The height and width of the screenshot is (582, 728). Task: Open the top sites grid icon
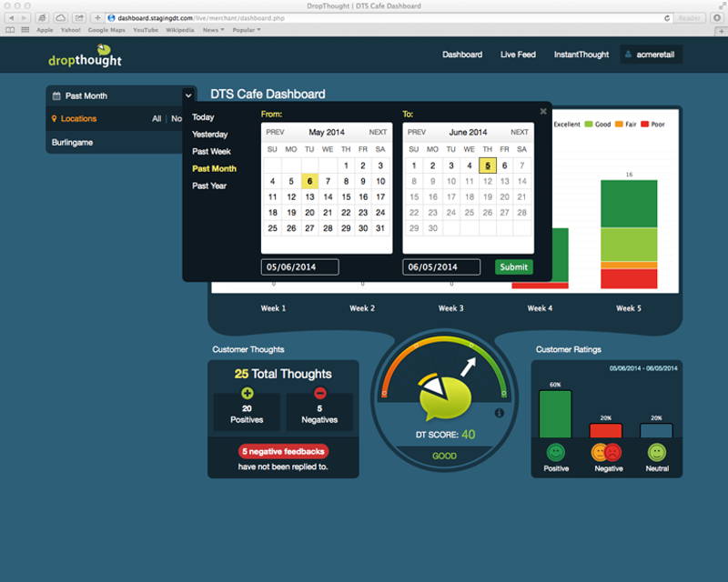pyautogui.click(x=25, y=30)
